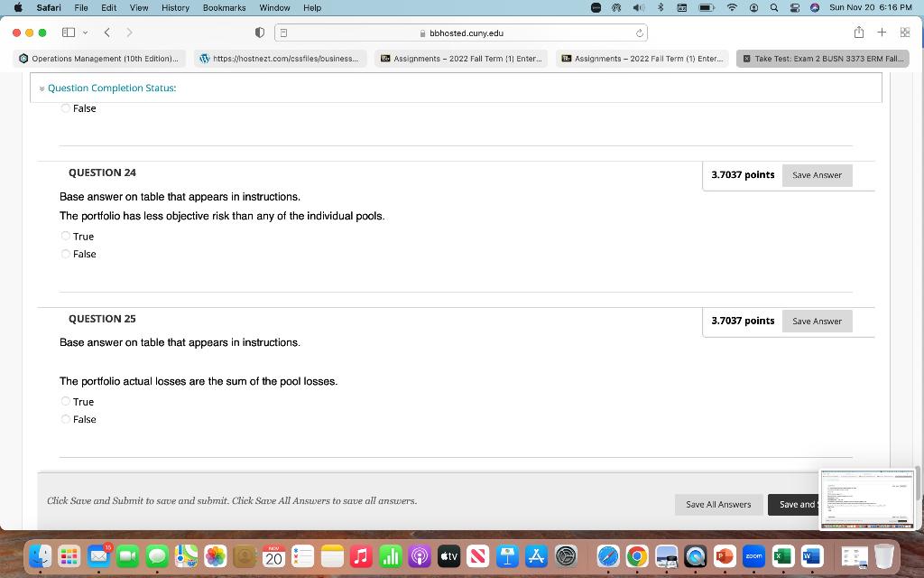Save Answer for Question 25

click(x=817, y=321)
